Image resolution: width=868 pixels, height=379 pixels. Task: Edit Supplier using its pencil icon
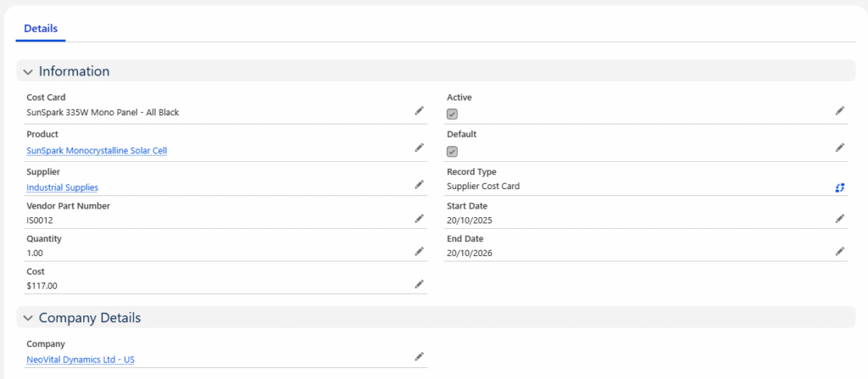(419, 185)
